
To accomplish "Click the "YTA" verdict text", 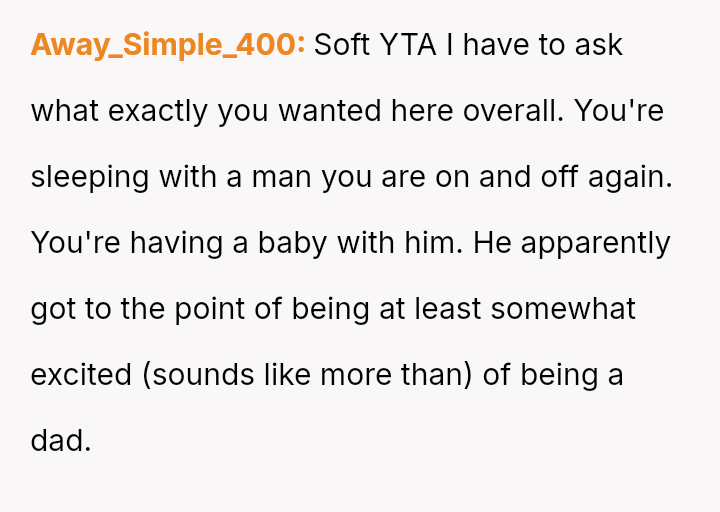I will pyautogui.click(x=408, y=45).
